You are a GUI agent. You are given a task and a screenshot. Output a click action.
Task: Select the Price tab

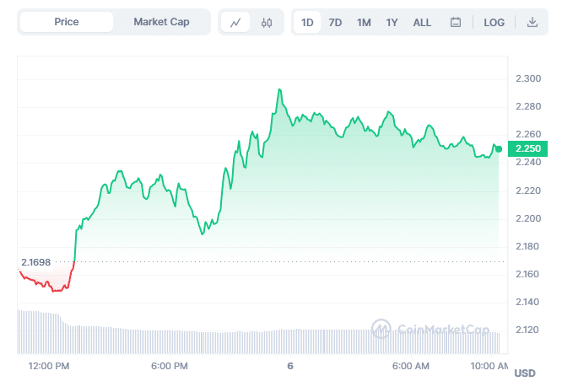[x=67, y=22]
